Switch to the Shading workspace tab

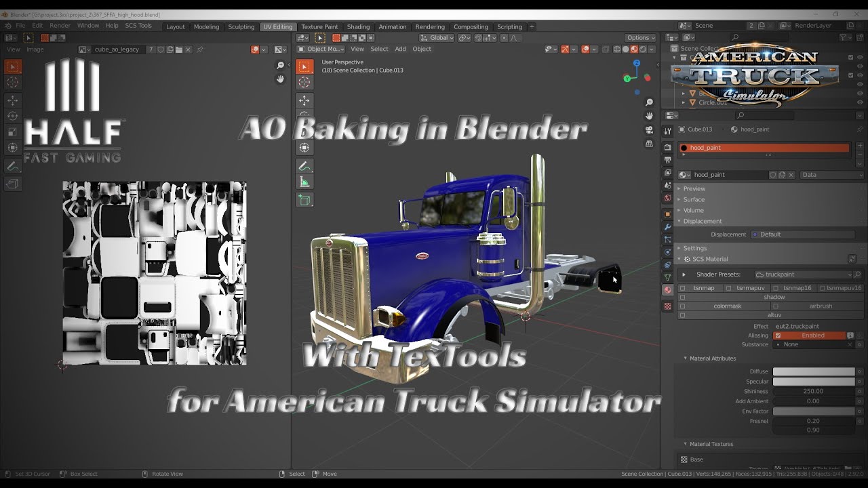(x=358, y=27)
